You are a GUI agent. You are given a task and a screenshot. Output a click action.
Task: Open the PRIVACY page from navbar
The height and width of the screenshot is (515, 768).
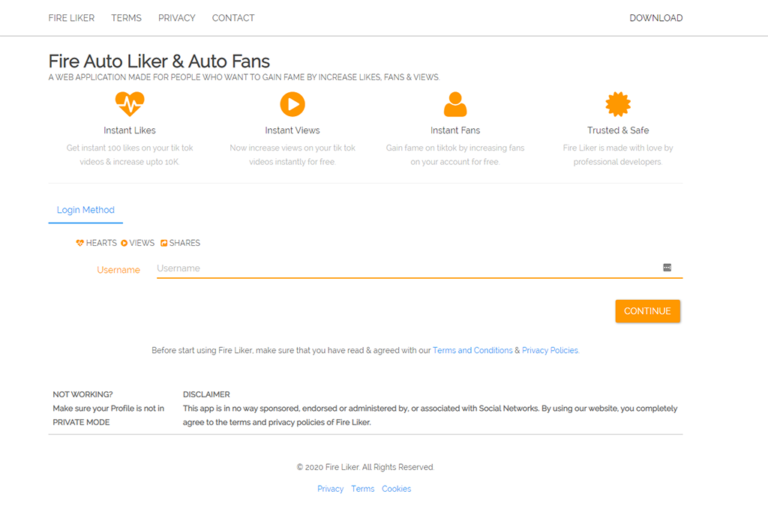coord(177,18)
